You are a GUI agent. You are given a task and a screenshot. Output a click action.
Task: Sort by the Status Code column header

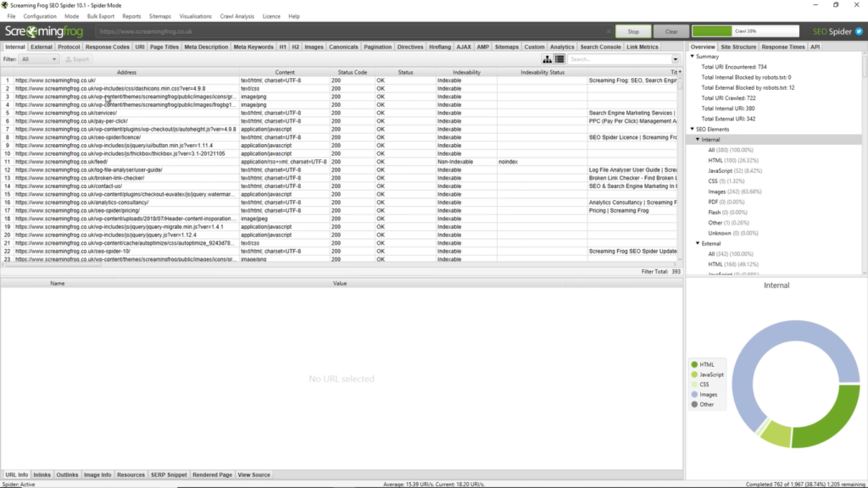click(353, 73)
